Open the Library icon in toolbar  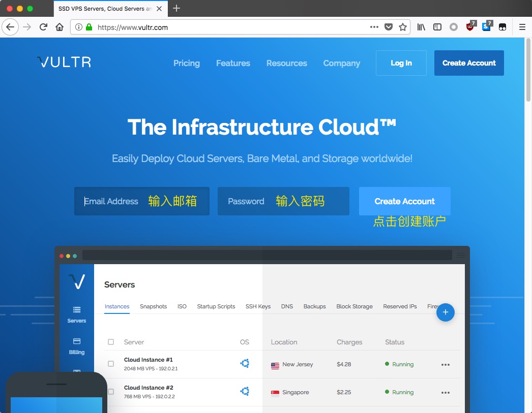[421, 27]
